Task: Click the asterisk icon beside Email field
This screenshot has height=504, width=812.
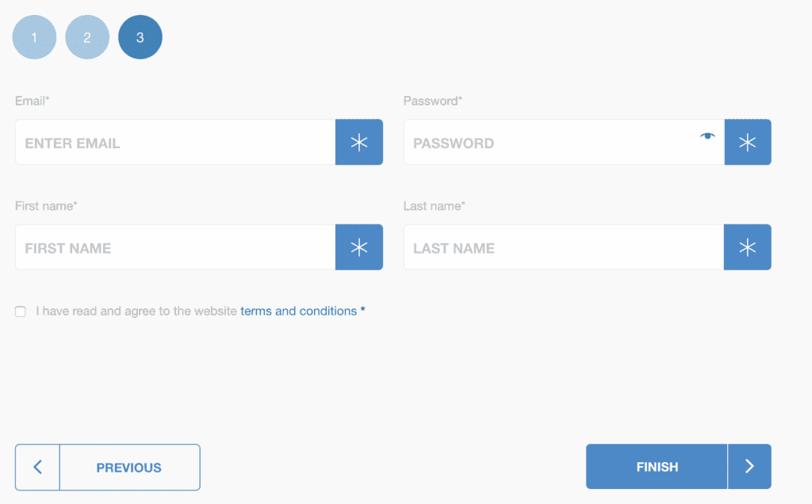Action: (x=359, y=143)
